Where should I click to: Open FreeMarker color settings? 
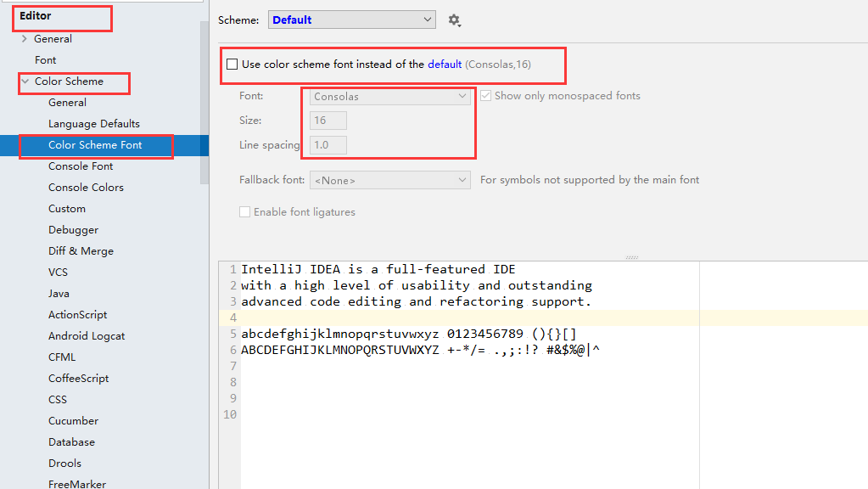pos(77,484)
